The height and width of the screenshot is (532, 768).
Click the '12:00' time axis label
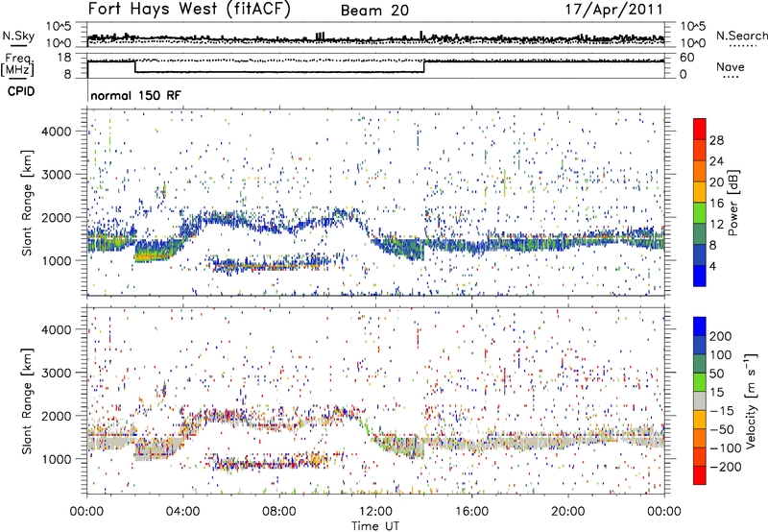pos(375,512)
